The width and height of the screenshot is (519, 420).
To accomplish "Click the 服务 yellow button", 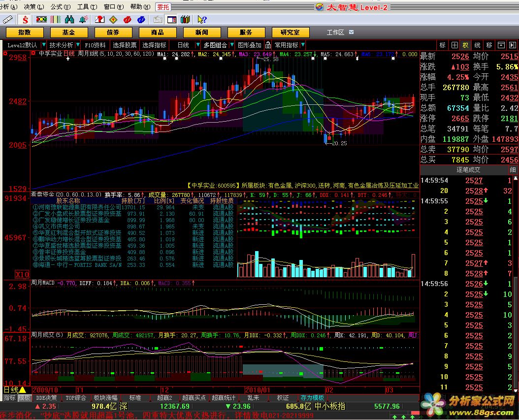I will click(x=246, y=32).
